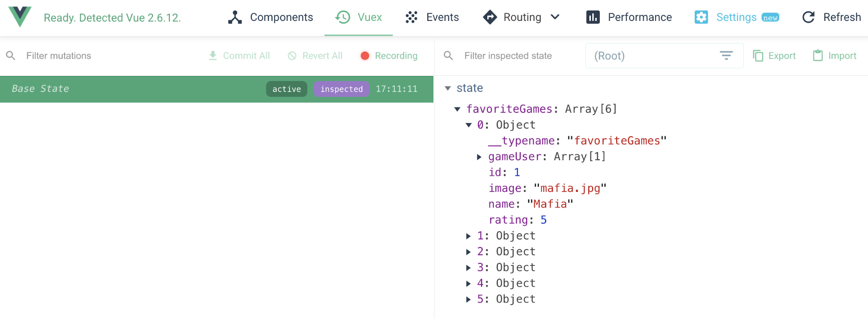The width and height of the screenshot is (868, 319).
Task: Collapse the state tree node
Action: coord(448,89)
